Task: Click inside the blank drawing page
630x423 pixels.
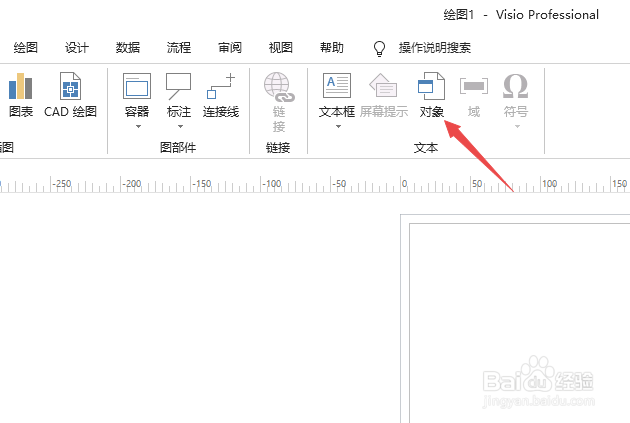Action: 520,323
